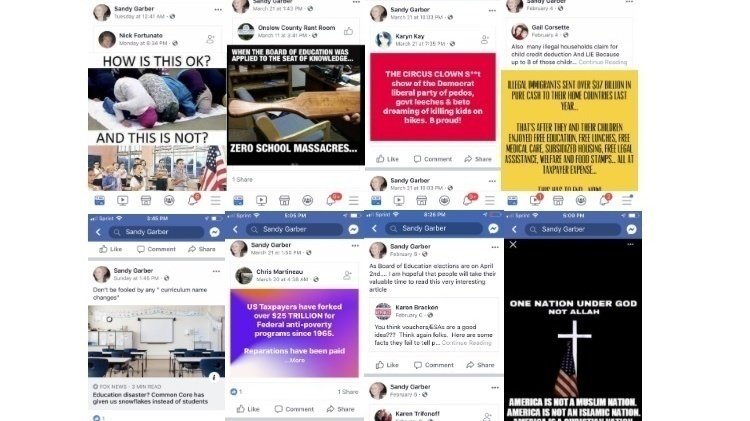This screenshot has height=421, width=750.
Task: Go back in the 8:26 PM screen
Action: (375, 229)
